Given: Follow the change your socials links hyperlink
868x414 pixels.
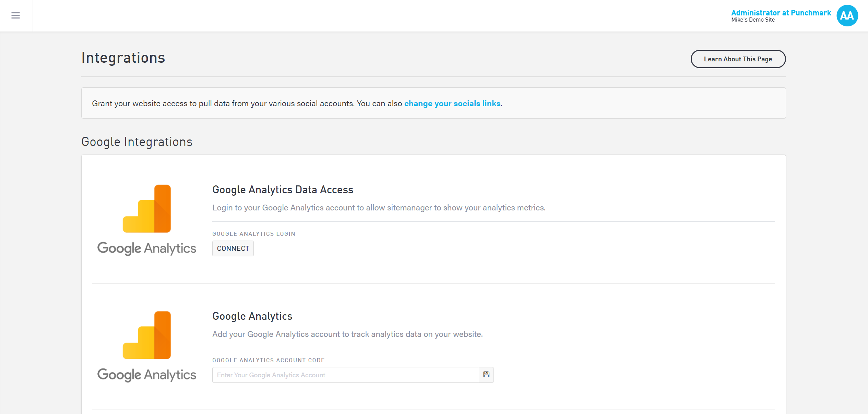Looking at the screenshot, I should 452,103.
